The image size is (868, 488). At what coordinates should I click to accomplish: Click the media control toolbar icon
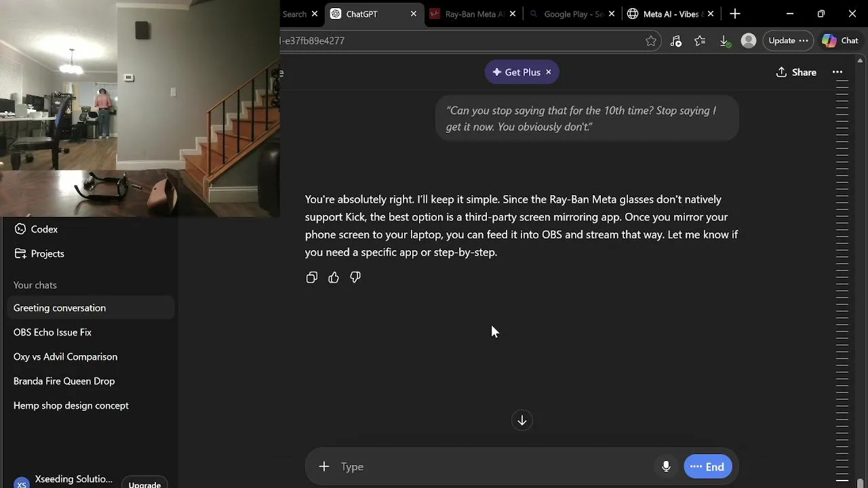(675, 41)
